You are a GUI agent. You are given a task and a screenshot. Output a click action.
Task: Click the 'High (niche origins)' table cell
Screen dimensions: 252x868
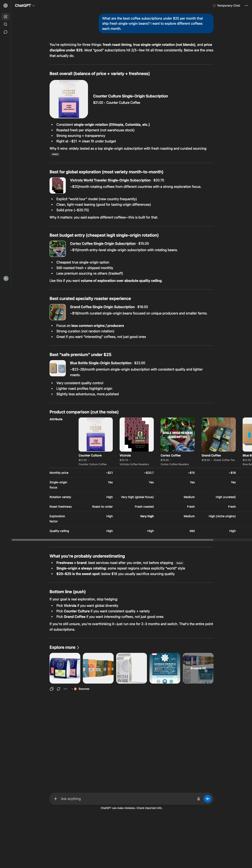(222, 516)
